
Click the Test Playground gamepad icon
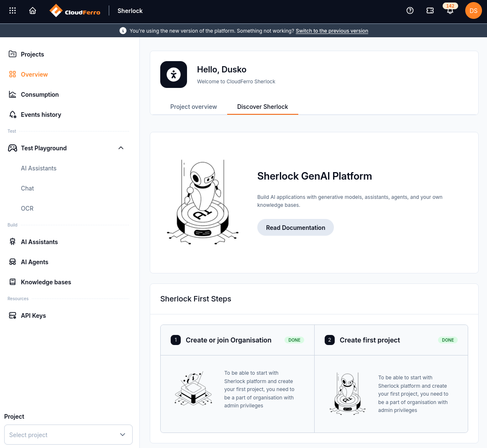(13, 148)
